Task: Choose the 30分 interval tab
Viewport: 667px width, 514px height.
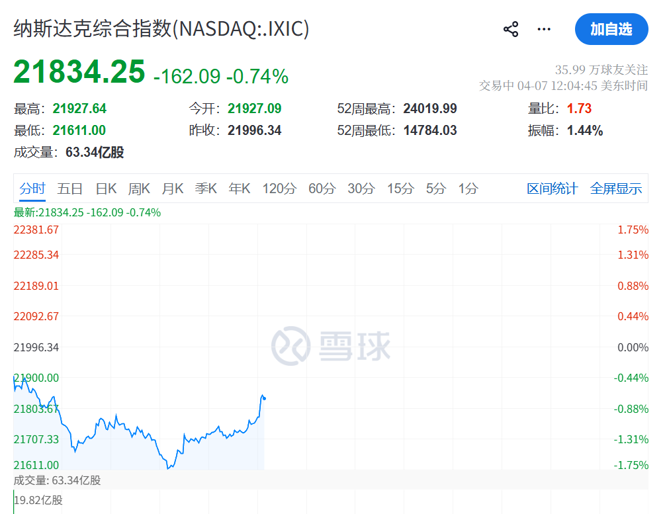Action: 361,188
